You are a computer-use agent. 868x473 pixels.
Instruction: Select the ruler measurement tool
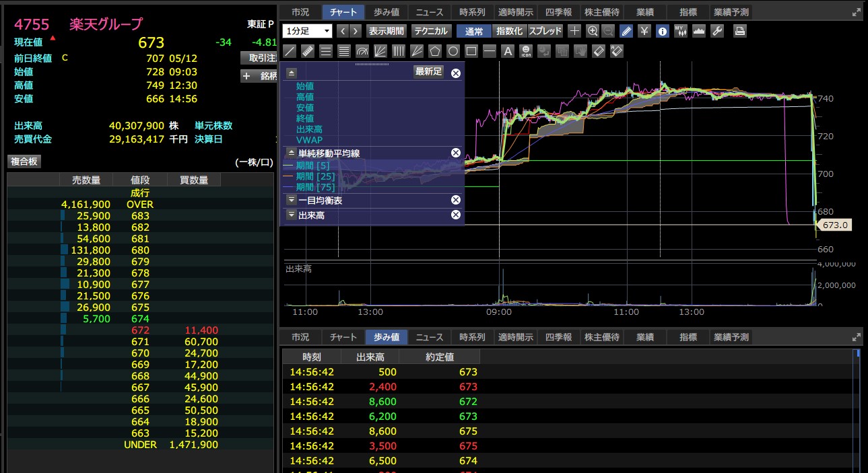coord(308,51)
